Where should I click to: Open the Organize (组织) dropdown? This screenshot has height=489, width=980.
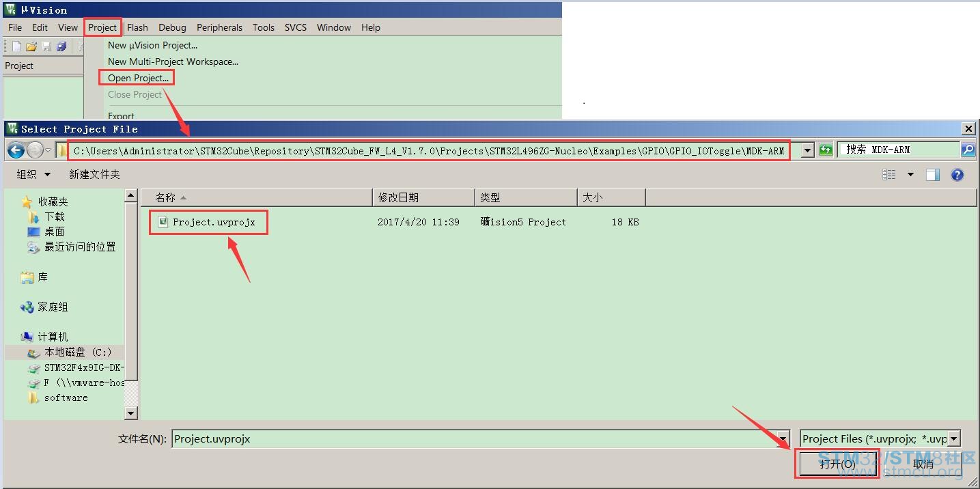33,175
